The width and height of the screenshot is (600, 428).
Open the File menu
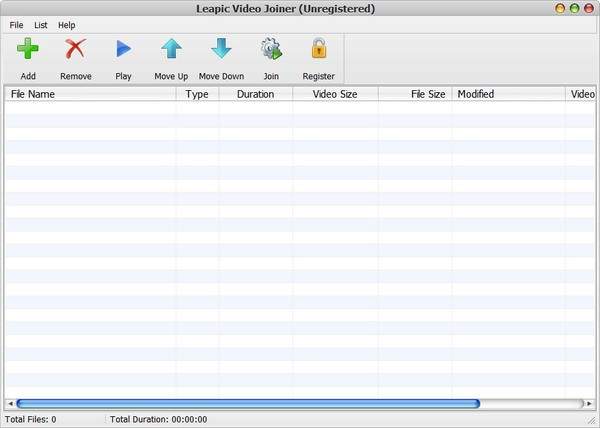click(x=17, y=25)
